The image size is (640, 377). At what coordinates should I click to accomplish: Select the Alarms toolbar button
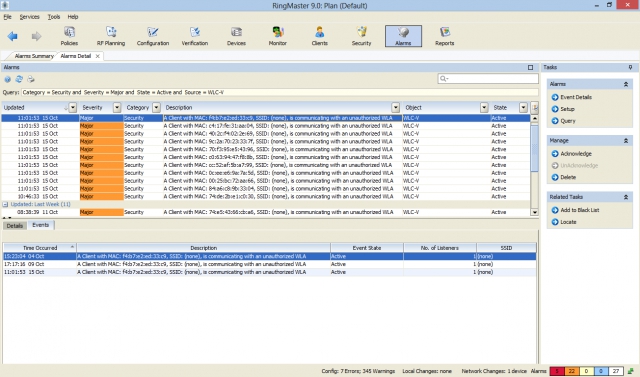point(403,36)
